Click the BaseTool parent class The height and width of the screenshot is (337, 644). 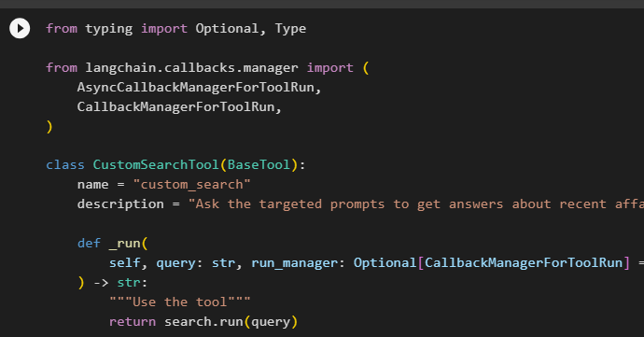[259, 165]
